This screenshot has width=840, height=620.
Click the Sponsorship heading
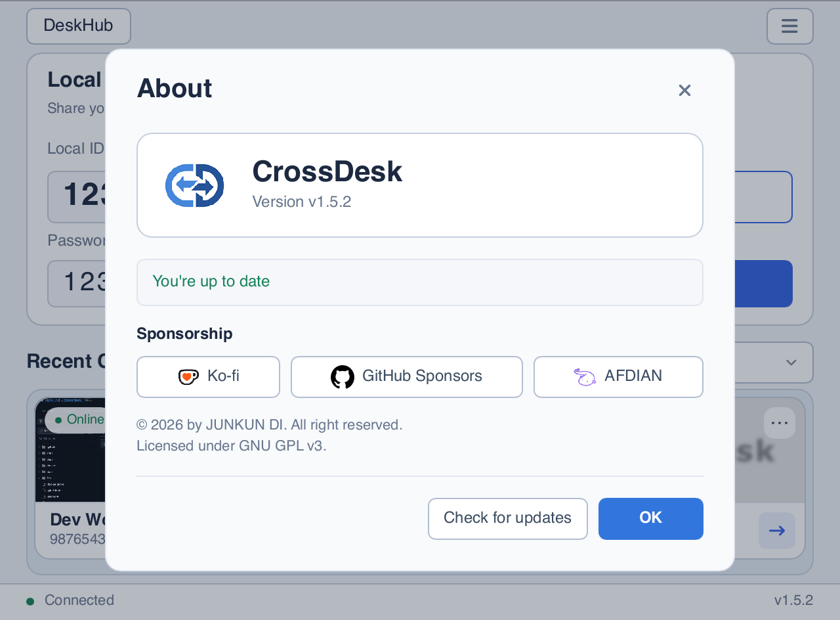coord(184,334)
